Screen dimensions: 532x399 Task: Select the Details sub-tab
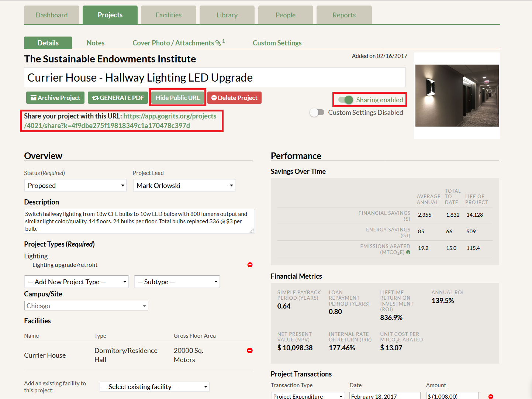tap(48, 43)
